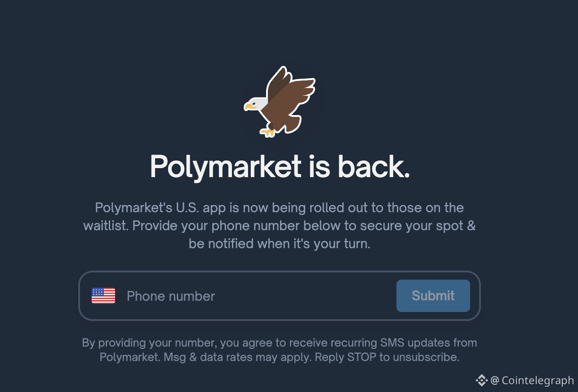
Task: Click the flying eagle mascot logo
Action: 280,101
